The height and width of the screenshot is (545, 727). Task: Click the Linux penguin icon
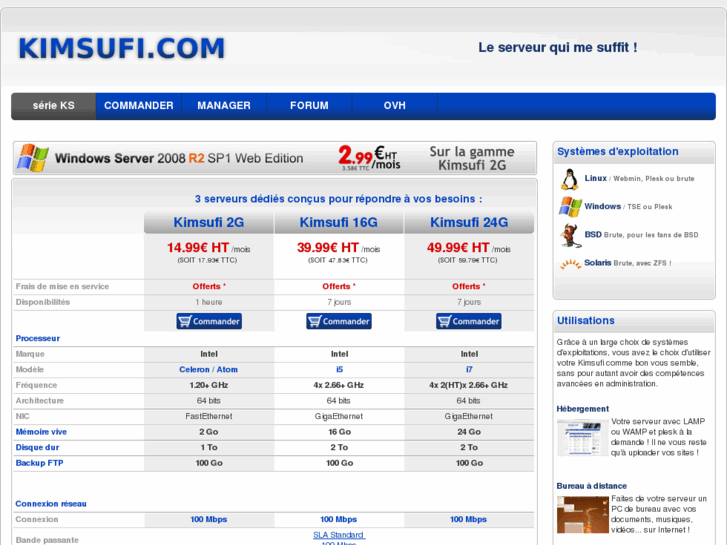click(569, 180)
